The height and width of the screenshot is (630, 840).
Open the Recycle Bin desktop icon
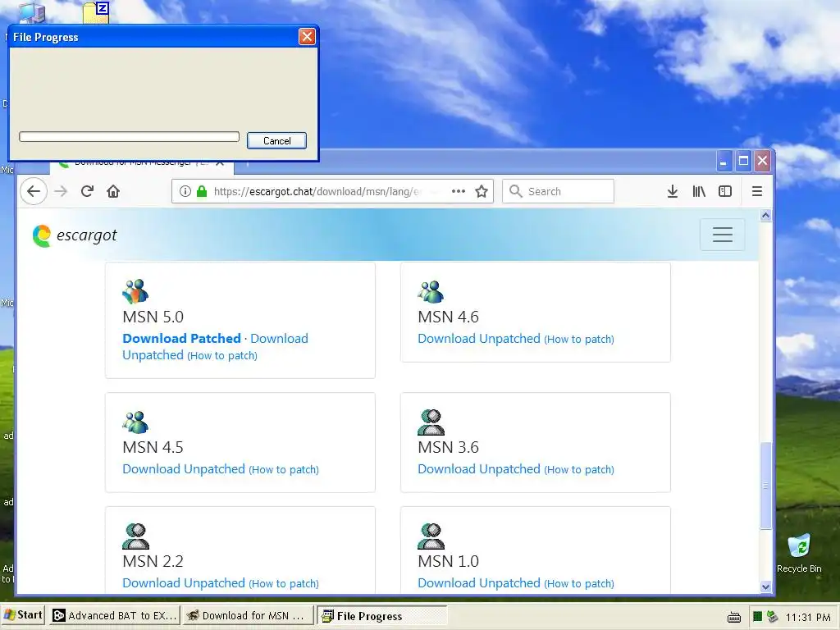pos(799,554)
